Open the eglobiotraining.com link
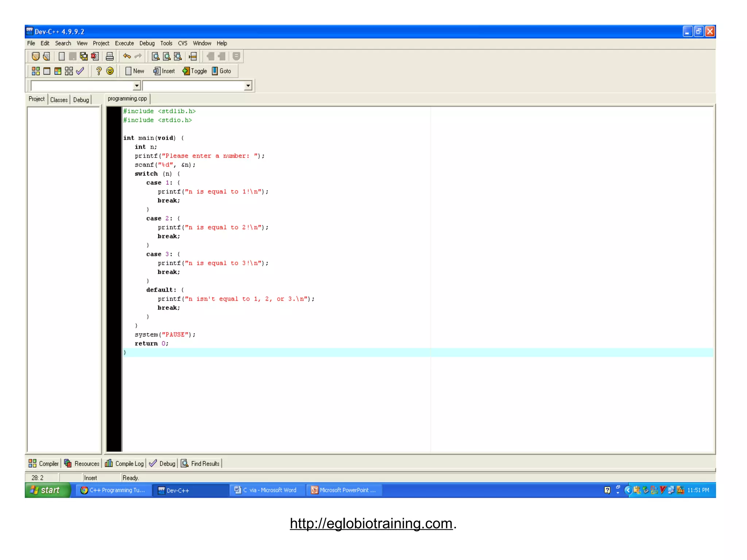The height and width of the screenshot is (560, 747). 371,523
